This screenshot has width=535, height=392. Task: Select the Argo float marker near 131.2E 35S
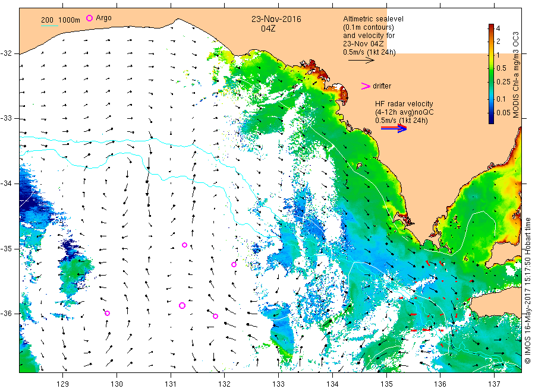point(185,245)
